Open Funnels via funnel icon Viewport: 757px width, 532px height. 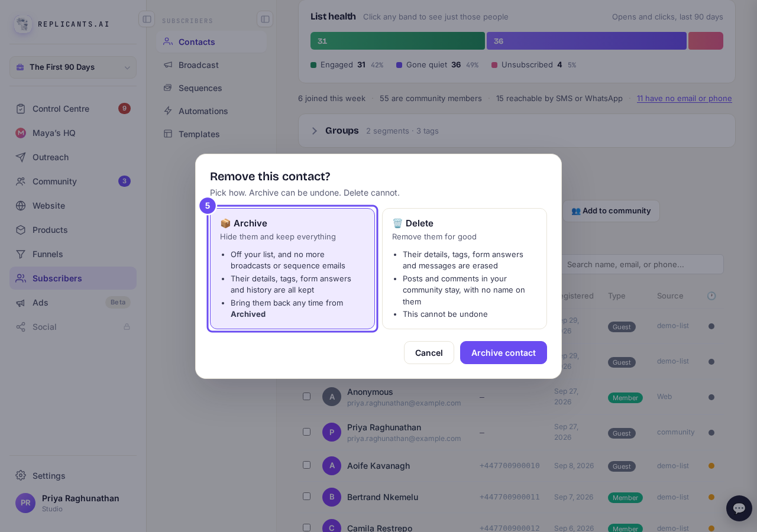point(21,254)
